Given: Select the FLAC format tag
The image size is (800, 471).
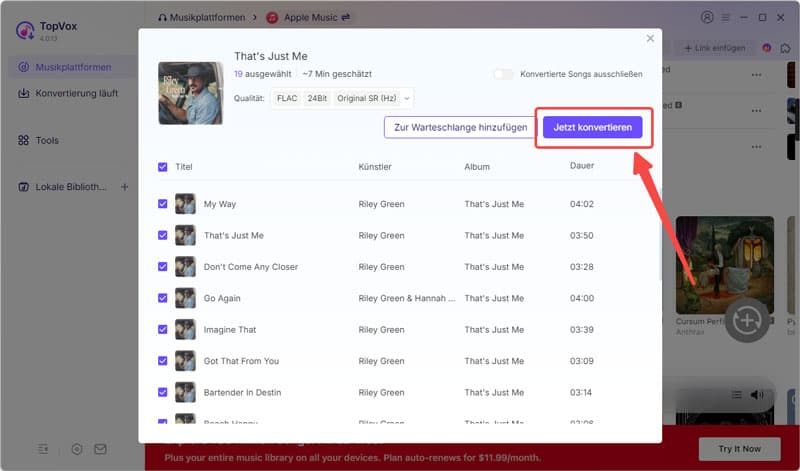Looking at the screenshot, I should pos(287,98).
